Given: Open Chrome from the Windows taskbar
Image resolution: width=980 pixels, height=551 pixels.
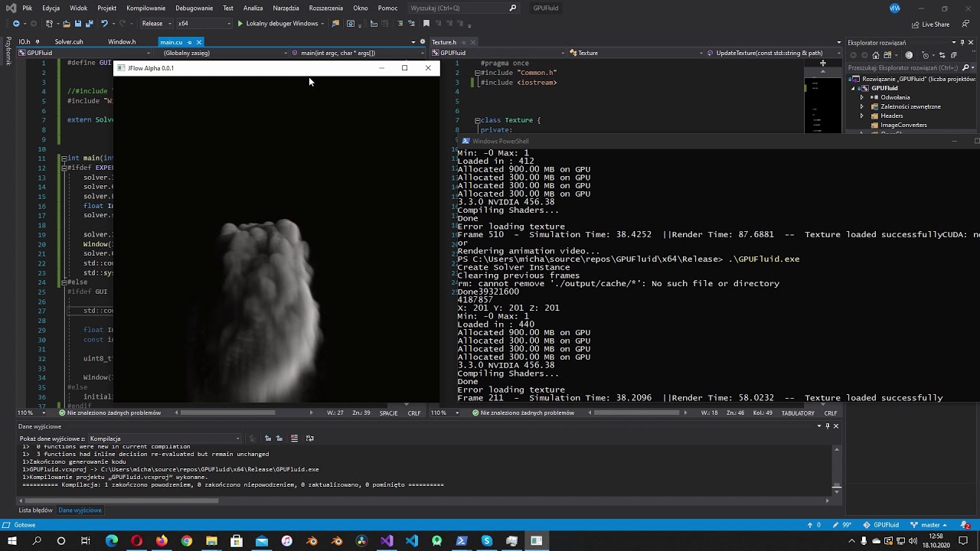Looking at the screenshot, I should [186, 541].
